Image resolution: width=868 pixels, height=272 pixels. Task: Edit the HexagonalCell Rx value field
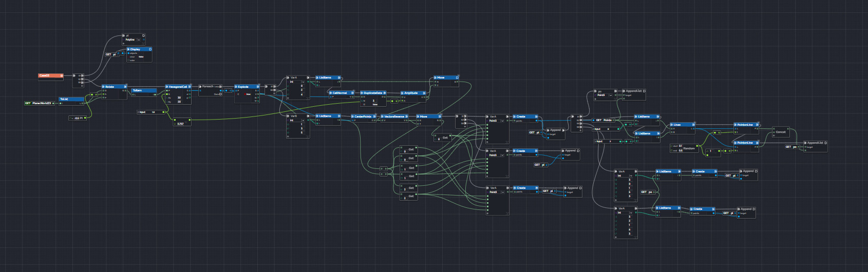click(179, 98)
